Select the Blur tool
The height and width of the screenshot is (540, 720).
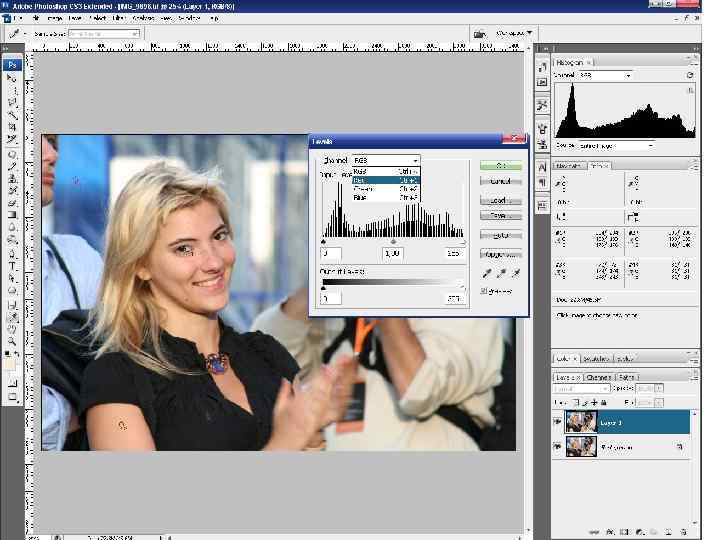click(x=12, y=227)
